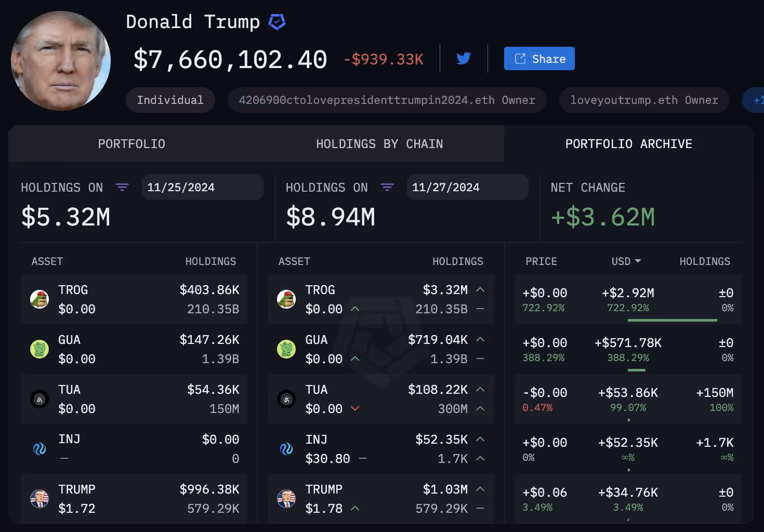The width and height of the screenshot is (764, 532).
Task: Click the +1.7K holdings change
Action: click(715, 443)
